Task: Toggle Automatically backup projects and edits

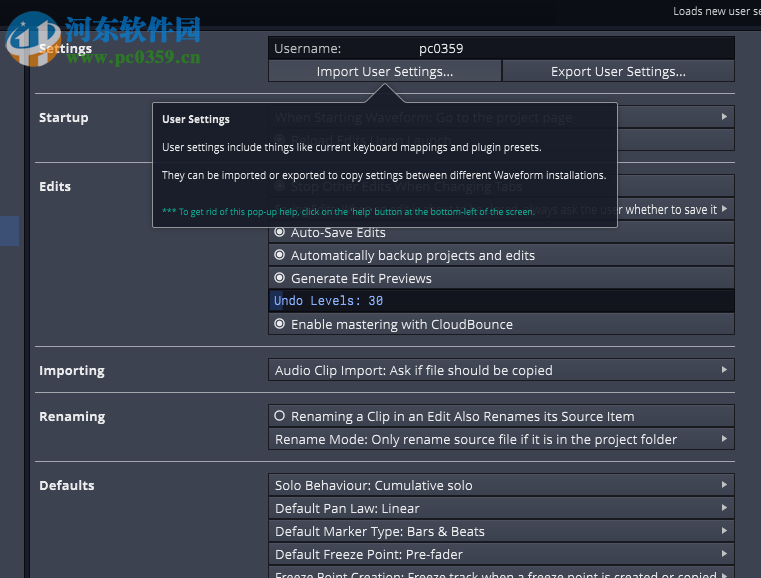Action: point(501,255)
